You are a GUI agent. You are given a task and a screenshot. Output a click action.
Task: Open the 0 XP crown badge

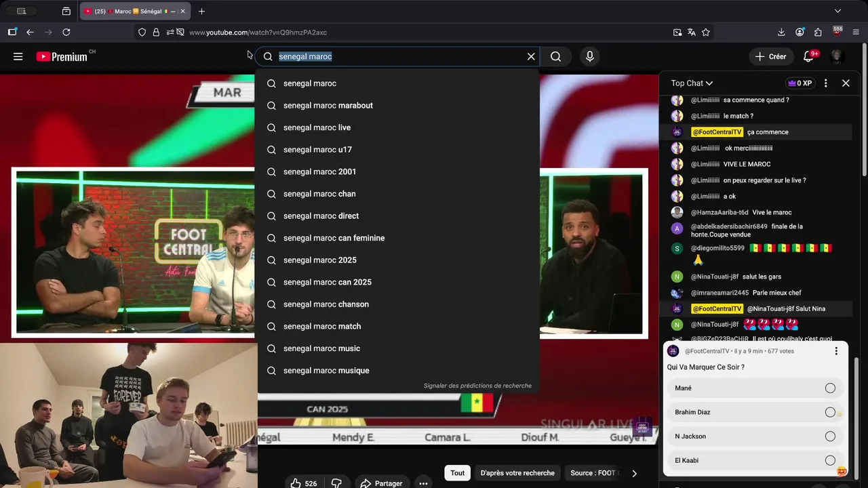[800, 83]
